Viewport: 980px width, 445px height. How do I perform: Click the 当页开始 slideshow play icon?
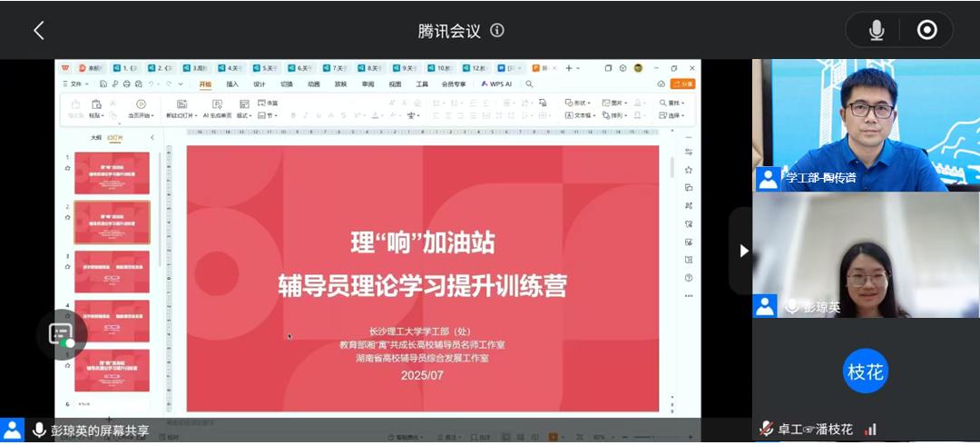pos(141,104)
